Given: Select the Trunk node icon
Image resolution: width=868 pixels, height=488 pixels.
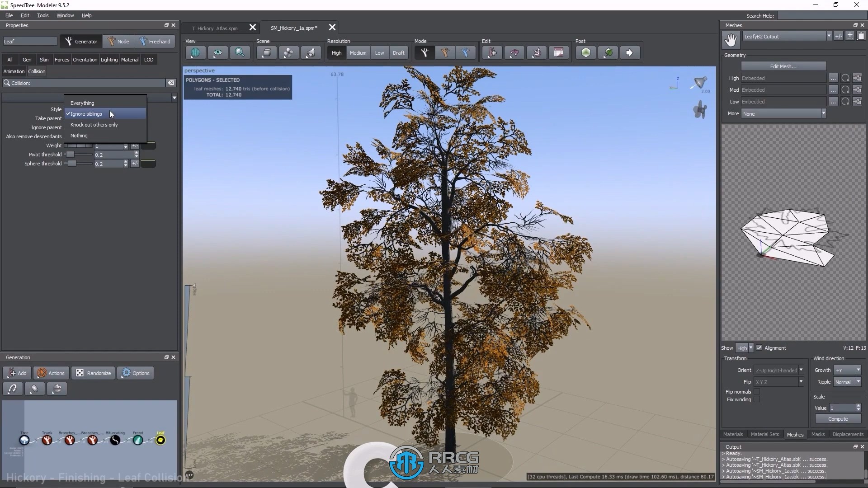Looking at the screenshot, I should (x=47, y=440).
